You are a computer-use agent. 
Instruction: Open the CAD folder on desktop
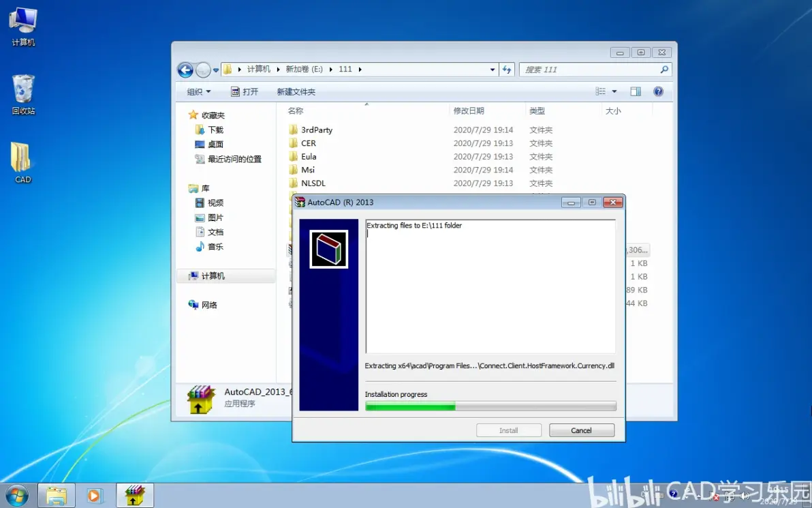click(22, 162)
